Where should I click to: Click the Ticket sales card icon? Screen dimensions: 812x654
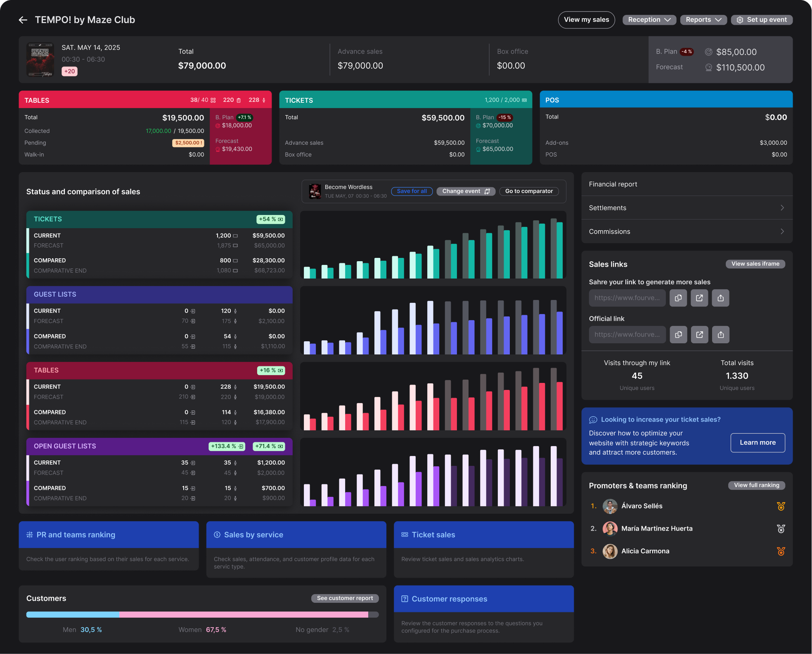(x=405, y=535)
